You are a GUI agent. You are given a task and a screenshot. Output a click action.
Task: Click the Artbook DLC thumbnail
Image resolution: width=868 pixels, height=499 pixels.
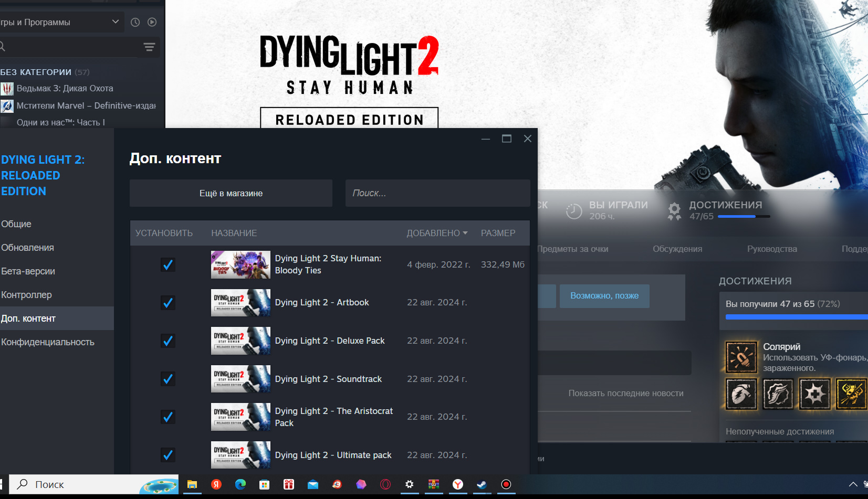pos(240,303)
